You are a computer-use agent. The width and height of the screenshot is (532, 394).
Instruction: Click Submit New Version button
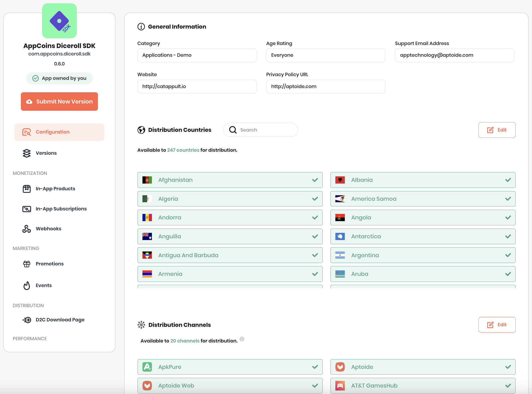point(59,101)
